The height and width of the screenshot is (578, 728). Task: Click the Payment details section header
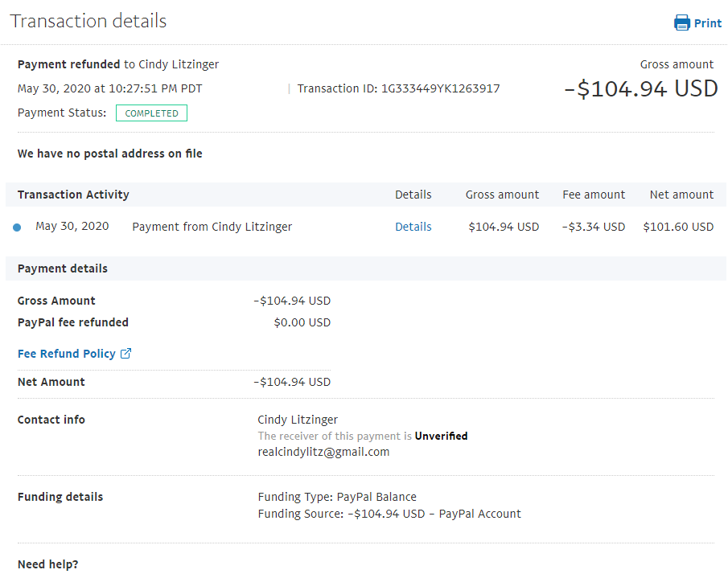pos(63,269)
